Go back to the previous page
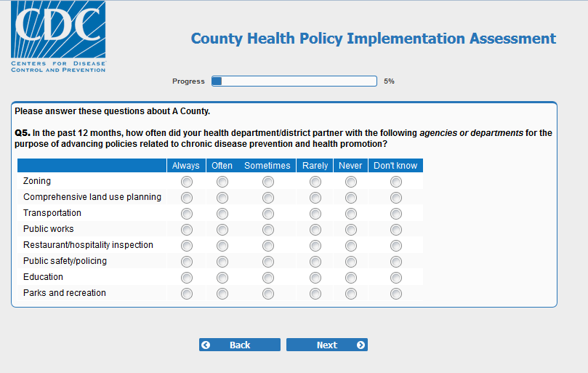 (x=239, y=345)
